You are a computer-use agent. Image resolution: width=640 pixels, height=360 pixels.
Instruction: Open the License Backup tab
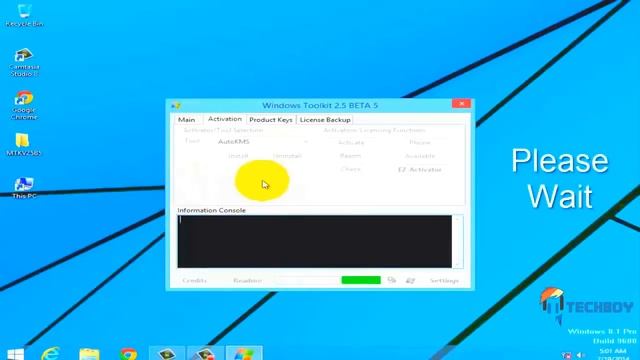[x=325, y=120]
